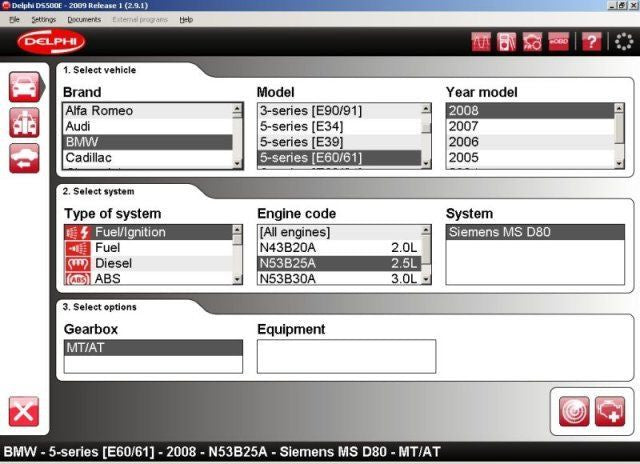Start the system scan radar button
This screenshot has width=640, height=464.
(x=574, y=411)
